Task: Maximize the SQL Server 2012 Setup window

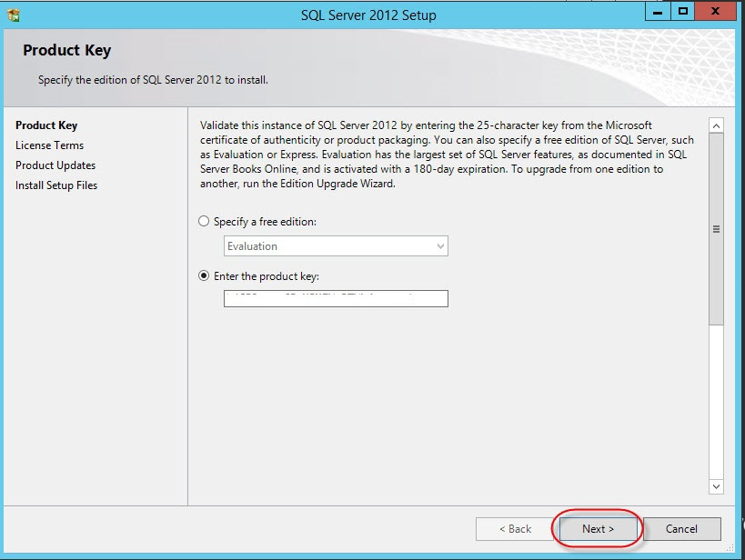Action: [x=683, y=12]
